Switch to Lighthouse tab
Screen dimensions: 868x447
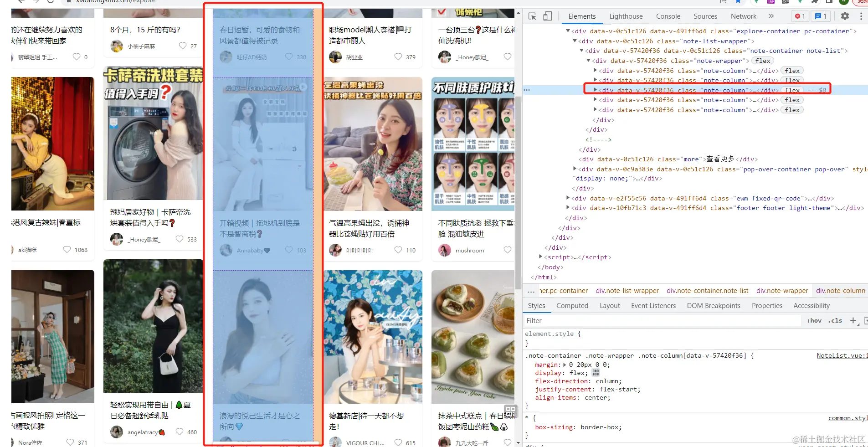coord(626,16)
